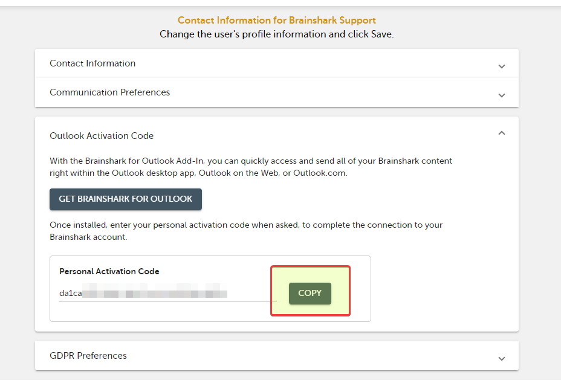This screenshot has height=392, width=561.
Task: Click the Get Brainshark for Outlook button
Action: [126, 199]
